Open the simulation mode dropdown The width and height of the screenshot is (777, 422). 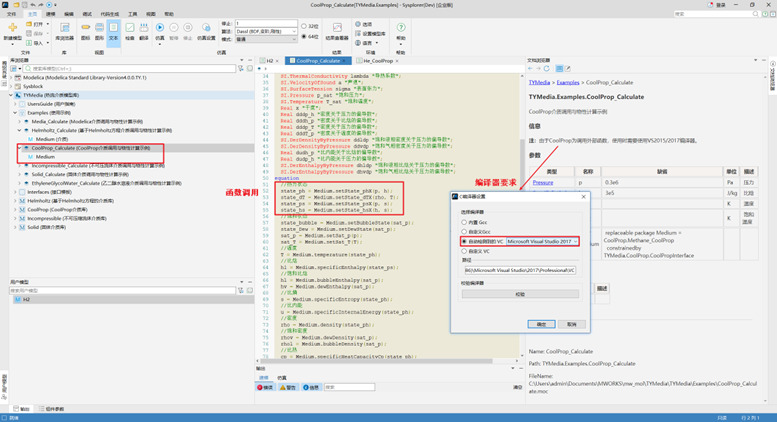[x=266, y=39]
